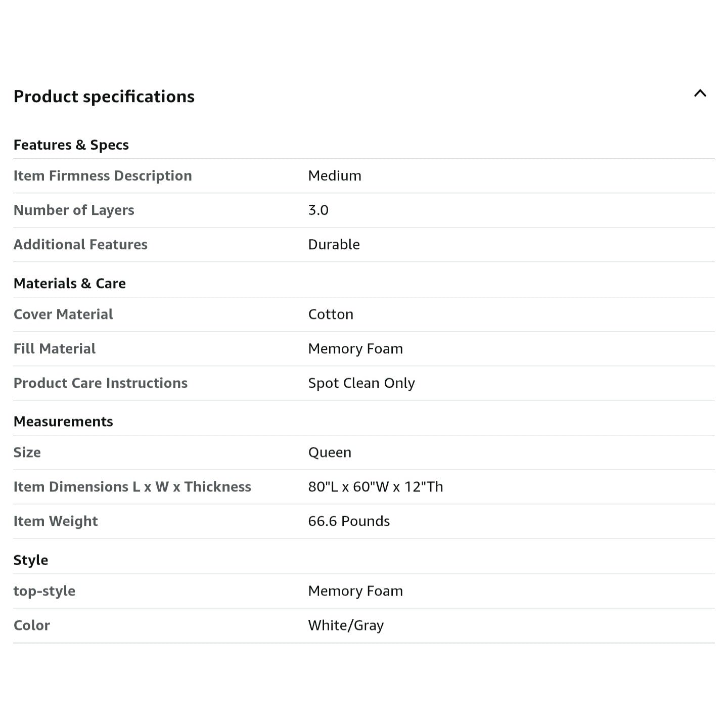The image size is (728, 728).
Task: Click the Number of Layers row label
Action: coord(74,210)
